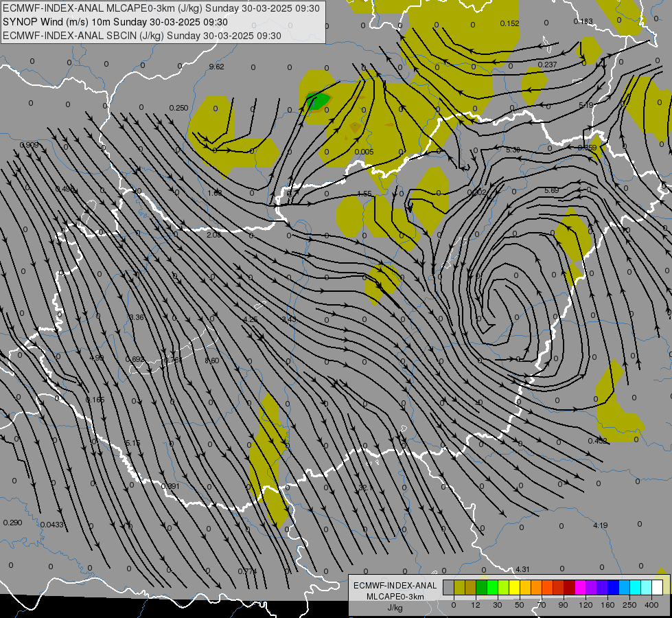Click the lime yellow-green legend swatch

pos(504,587)
